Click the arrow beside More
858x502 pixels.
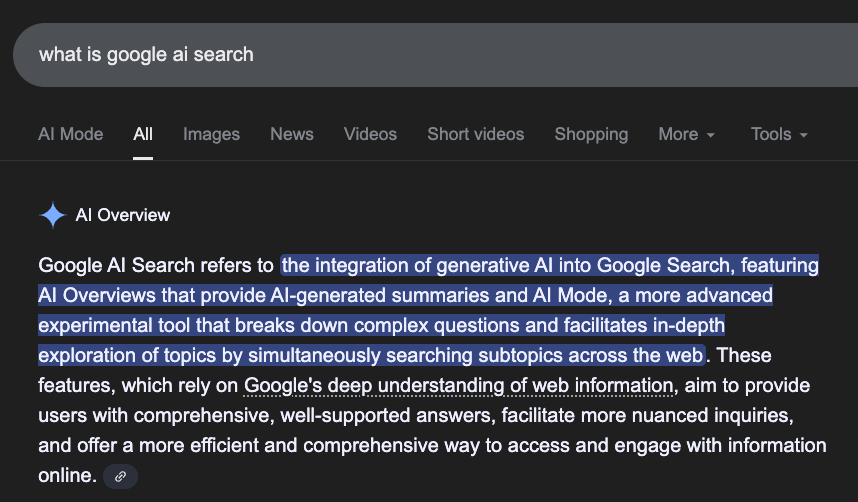711,135
